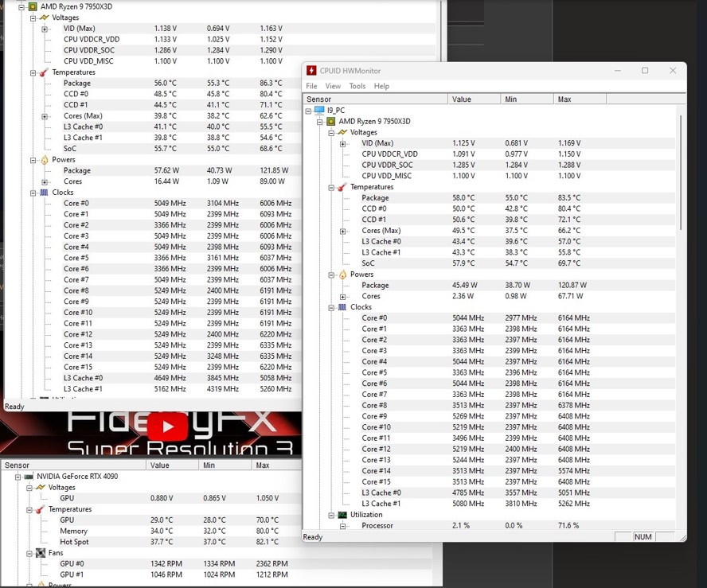Click the Clocks sensor icon
This screenshot has width=707, height=588.
coord(342,307)
